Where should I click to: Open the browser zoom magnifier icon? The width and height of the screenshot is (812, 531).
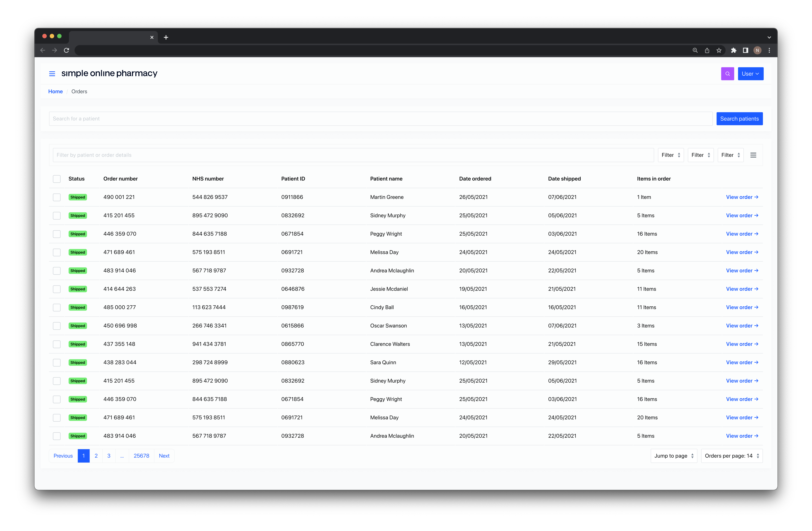tap(695, 51)
